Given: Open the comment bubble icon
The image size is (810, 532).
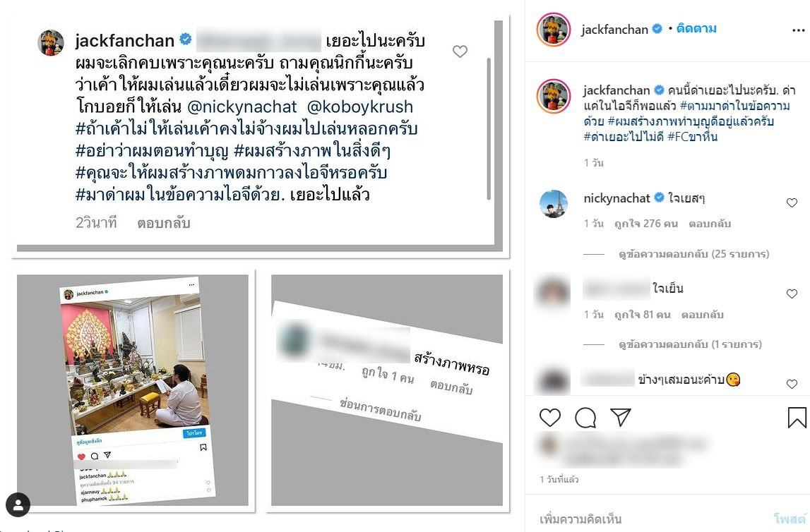Looking at the screenshot, I should pyautogui.click(x=585, y=418).
